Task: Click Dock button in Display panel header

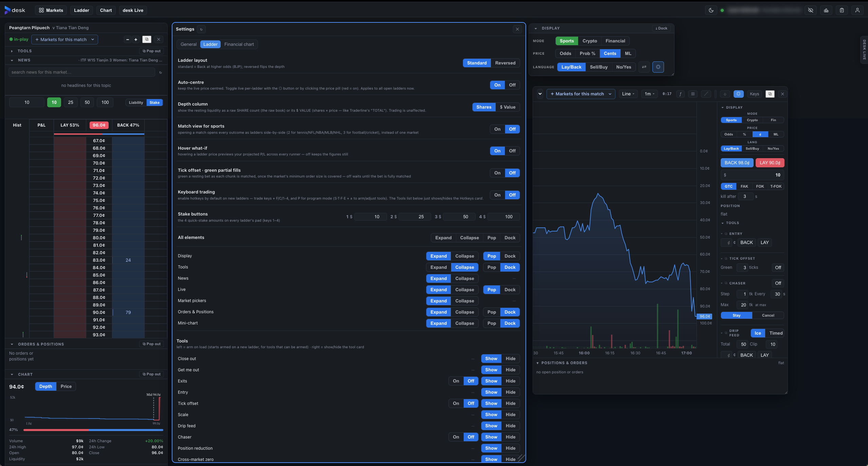Action: (661, 28)
